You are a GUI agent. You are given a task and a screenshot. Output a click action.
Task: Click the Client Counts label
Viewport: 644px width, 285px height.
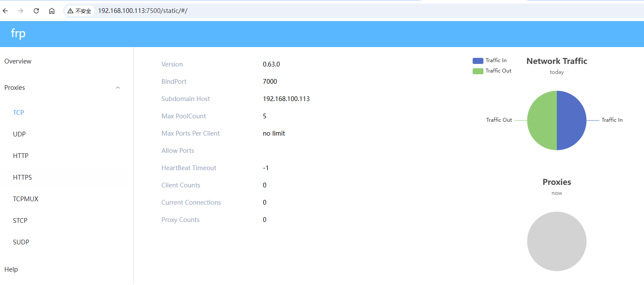(181, 185)
